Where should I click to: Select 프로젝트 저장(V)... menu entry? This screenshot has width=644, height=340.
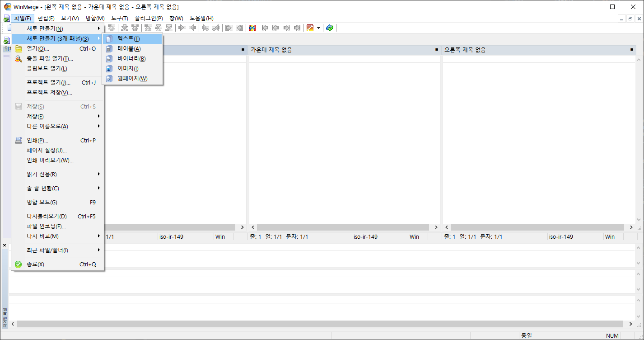click(58, 93)
